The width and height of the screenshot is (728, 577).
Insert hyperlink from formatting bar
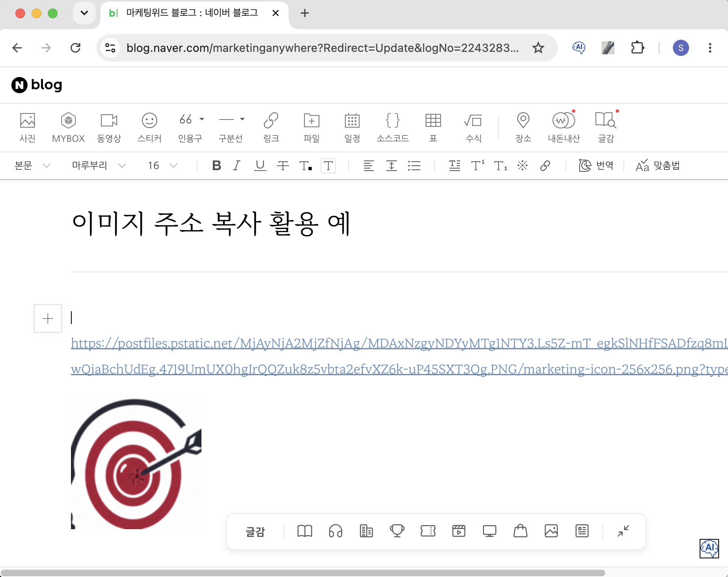coord(545,165)
